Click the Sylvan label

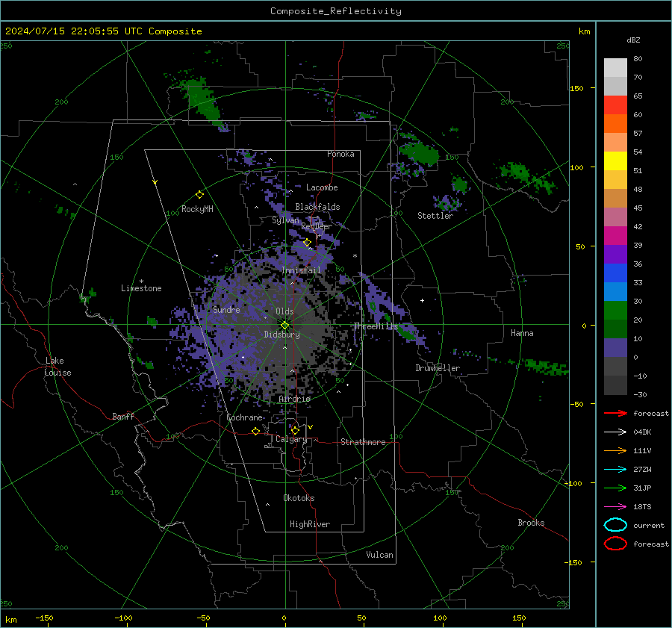285,220
